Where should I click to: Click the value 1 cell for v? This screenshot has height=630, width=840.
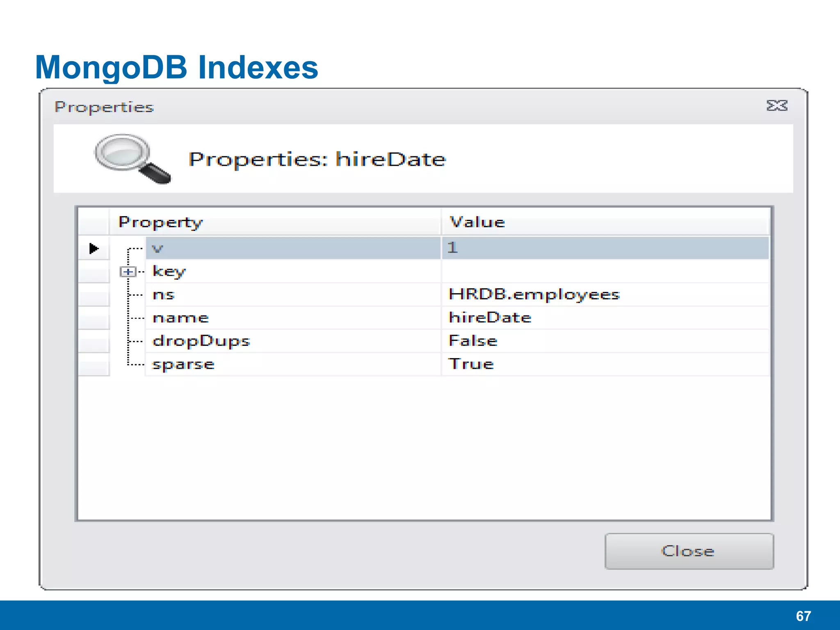452,248
